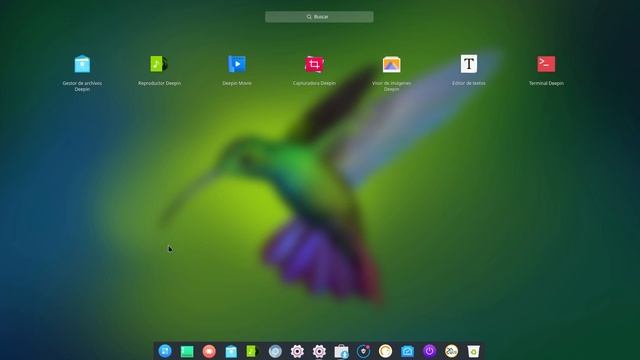Open the date and time dock icon
640x360 pixels.
point(451,351)
